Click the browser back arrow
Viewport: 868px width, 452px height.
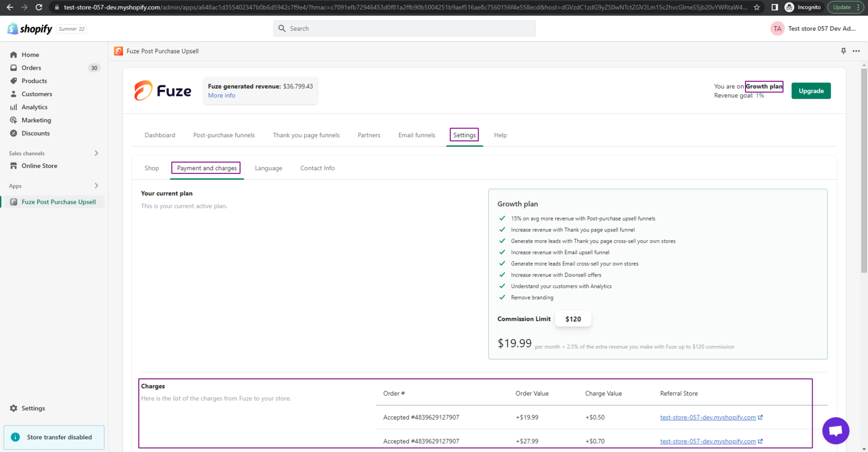tap(9, 7)
